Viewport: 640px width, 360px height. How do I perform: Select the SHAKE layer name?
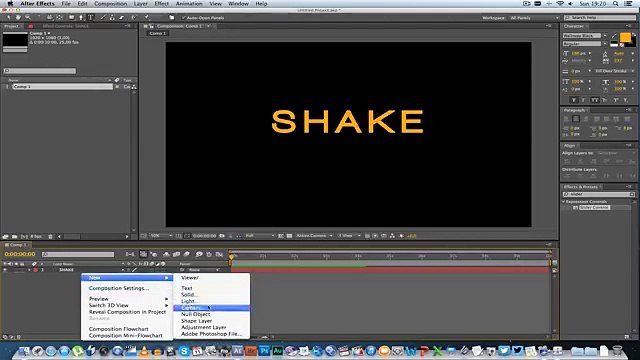coord(66,270)
